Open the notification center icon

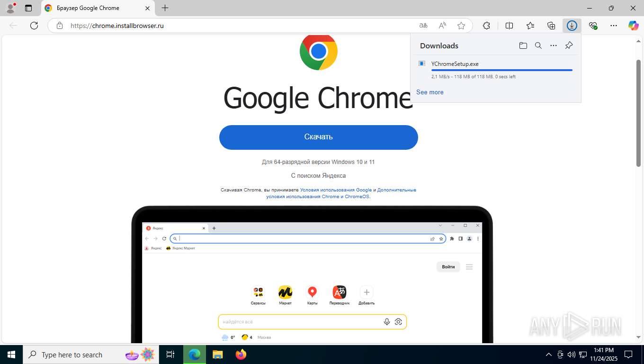tap(628, 355)
